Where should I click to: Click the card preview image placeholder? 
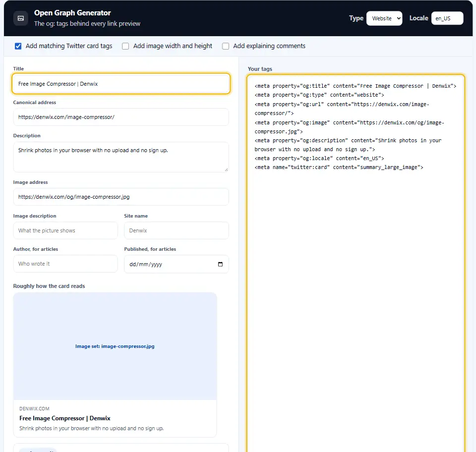tap(115, 346)
